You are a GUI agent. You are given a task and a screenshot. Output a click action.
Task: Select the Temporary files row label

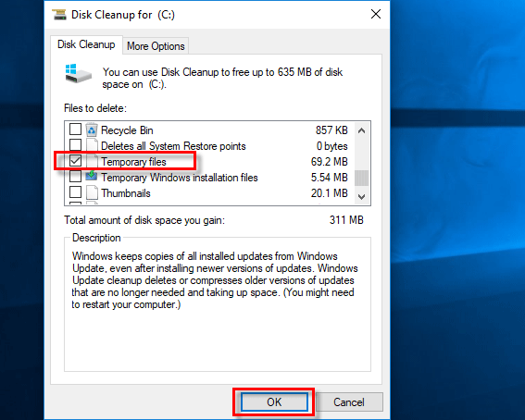click(133, 162)
